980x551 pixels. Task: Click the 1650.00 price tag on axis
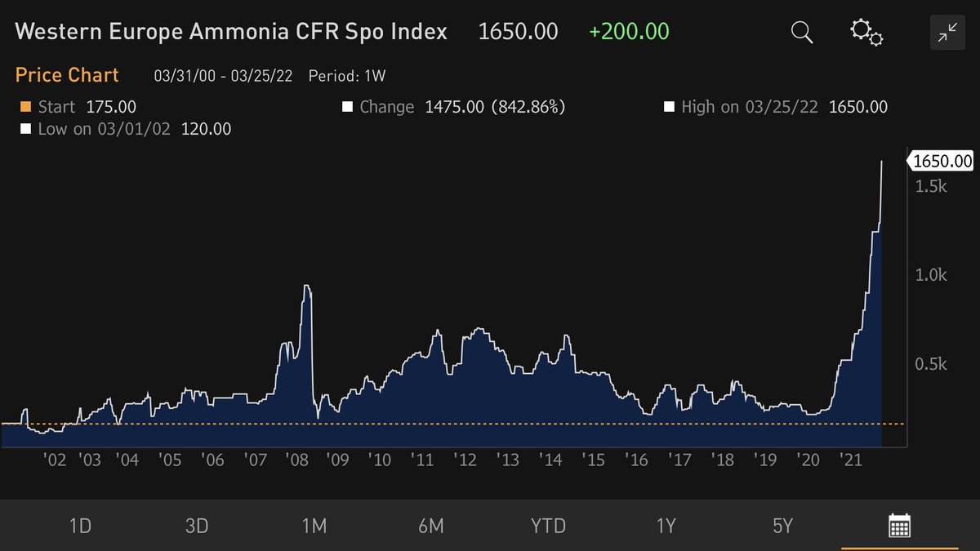942,161
